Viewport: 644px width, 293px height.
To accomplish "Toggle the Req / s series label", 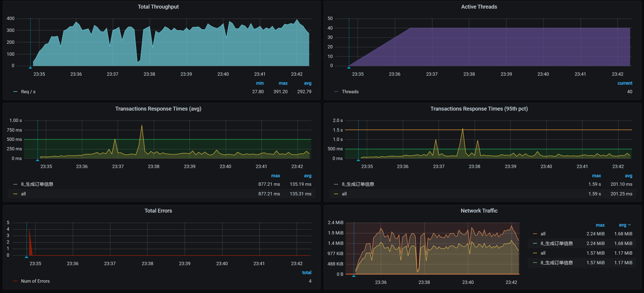I will tap(28, 92).
